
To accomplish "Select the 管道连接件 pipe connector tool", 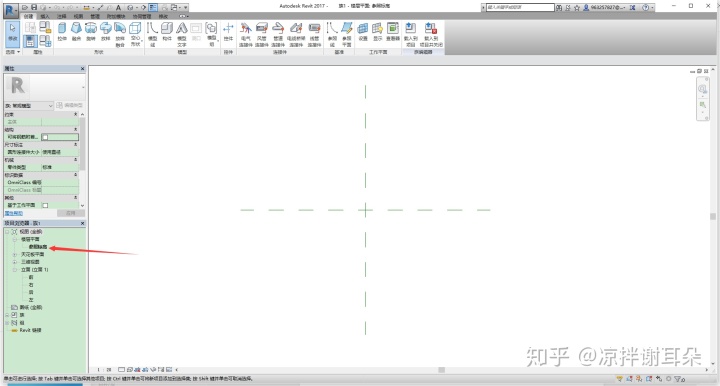I will coord(278,34).
